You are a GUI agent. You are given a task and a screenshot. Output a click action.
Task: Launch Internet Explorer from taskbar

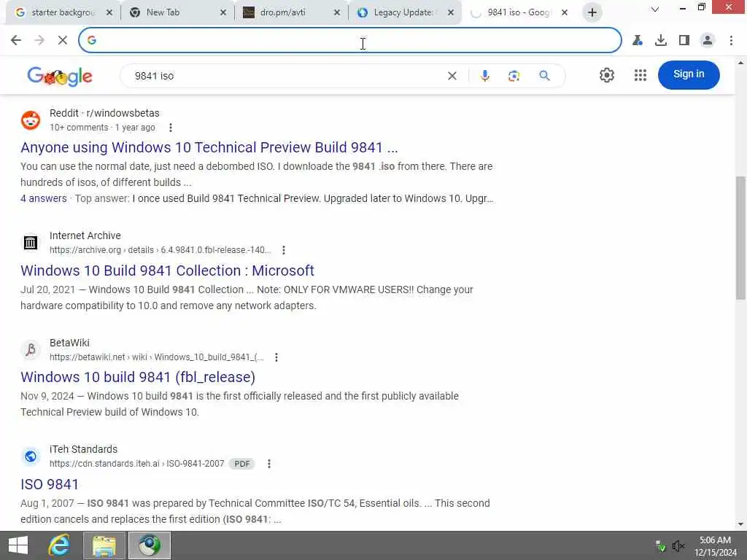click(x=59, y=545)
